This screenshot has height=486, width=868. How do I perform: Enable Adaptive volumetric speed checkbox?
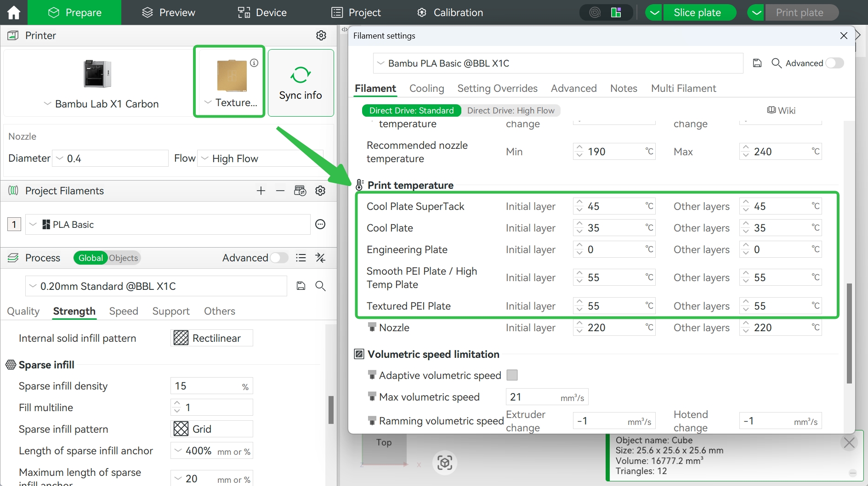click(512, 375)
